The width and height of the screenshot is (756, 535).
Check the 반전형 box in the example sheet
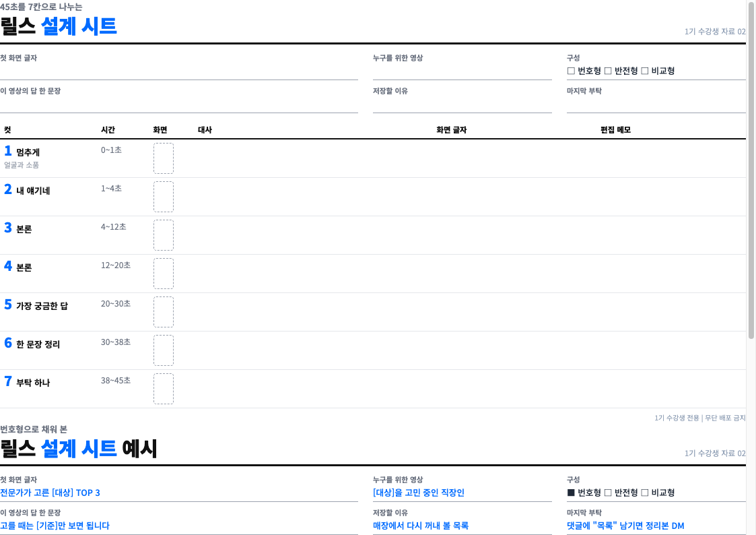[x=608, y=493]
